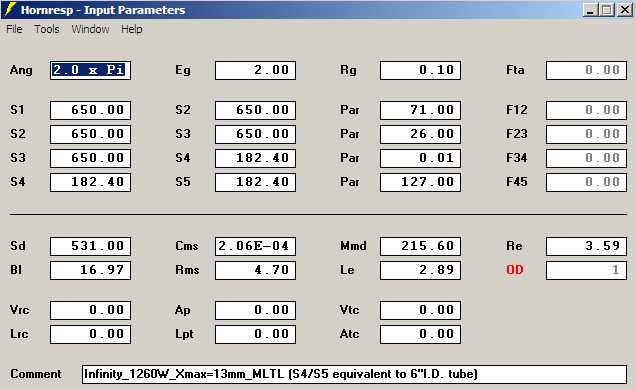Click the F34 field
The width and height of the screenshot is (636, 390).
click(x=586, y=158)
